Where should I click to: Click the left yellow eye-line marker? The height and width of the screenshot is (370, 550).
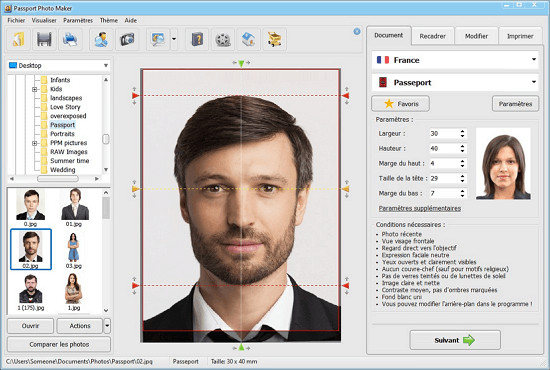click(x=135, y=189)
